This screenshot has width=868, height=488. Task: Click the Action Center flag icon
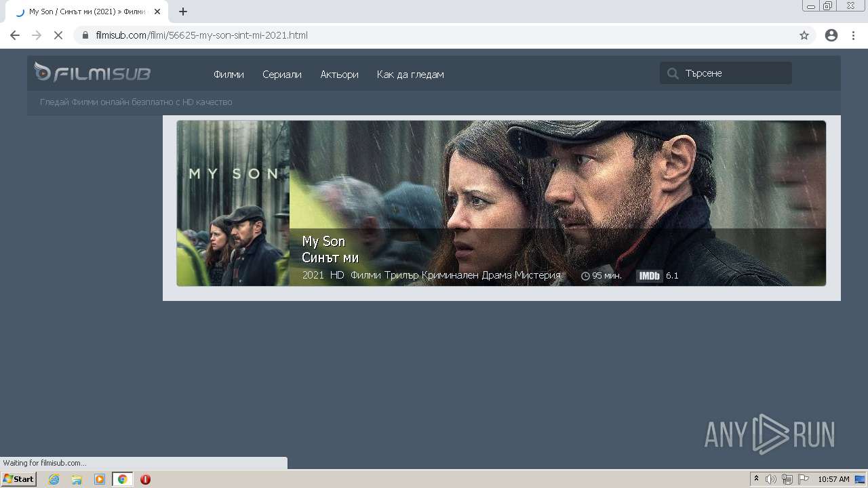click(x=804, y=479)
